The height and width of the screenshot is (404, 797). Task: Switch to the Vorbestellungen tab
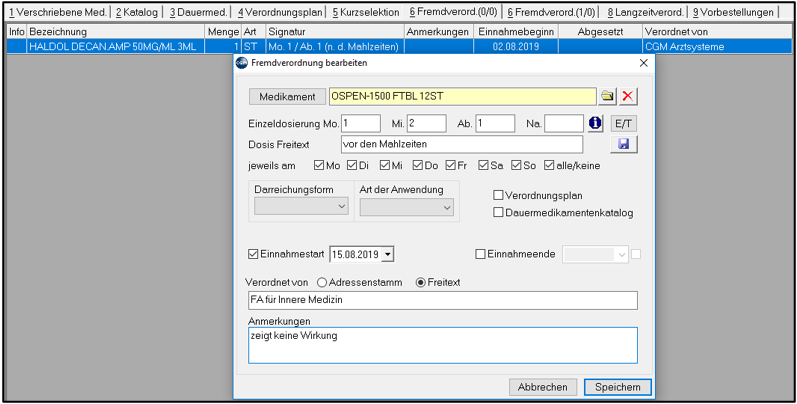click(733, 12)
